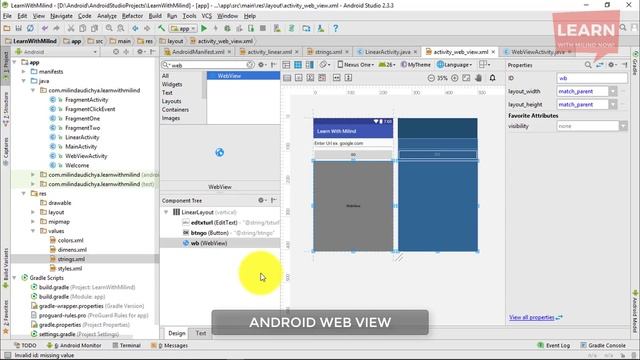Click the search icon in Properties panel
This screenshot has height=360, width=640.
tap(588, 65)
